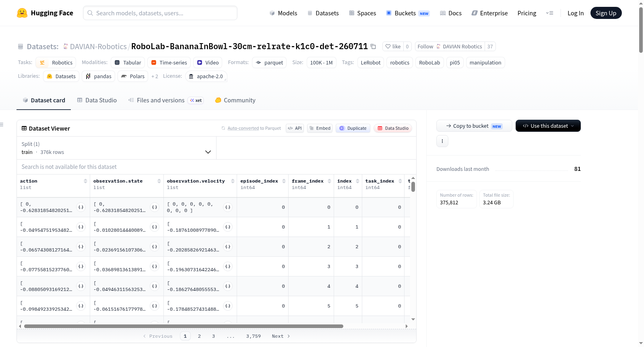
Task: Click the page vertical scrollbar
Action: click(641, 30)
